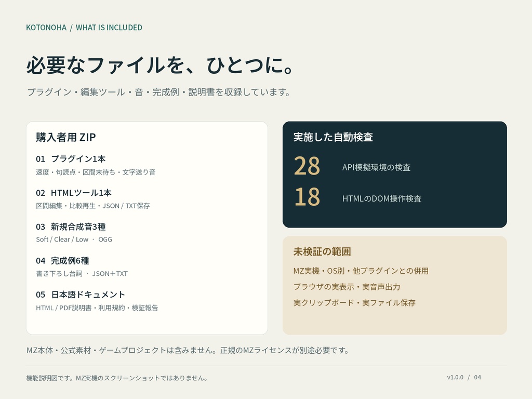
Task: Click the large number 18
Action: coord(307,197)
